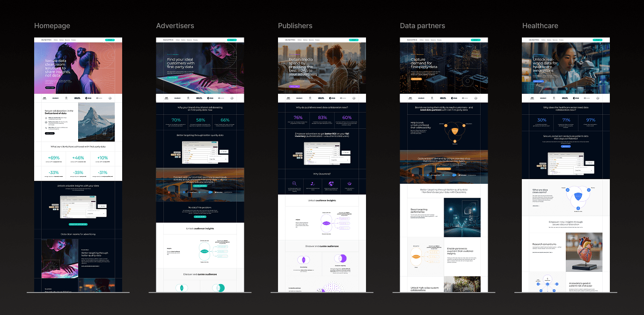Viewport: 644px width, 315px height.
Task: Select the Healthcare frame label
Action: [x=540, y=25]
